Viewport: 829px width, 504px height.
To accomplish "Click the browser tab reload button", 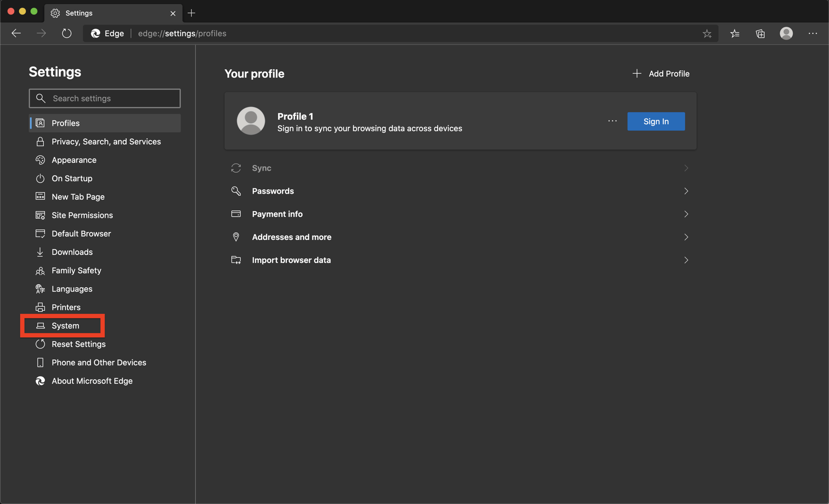I will [67, 33].
